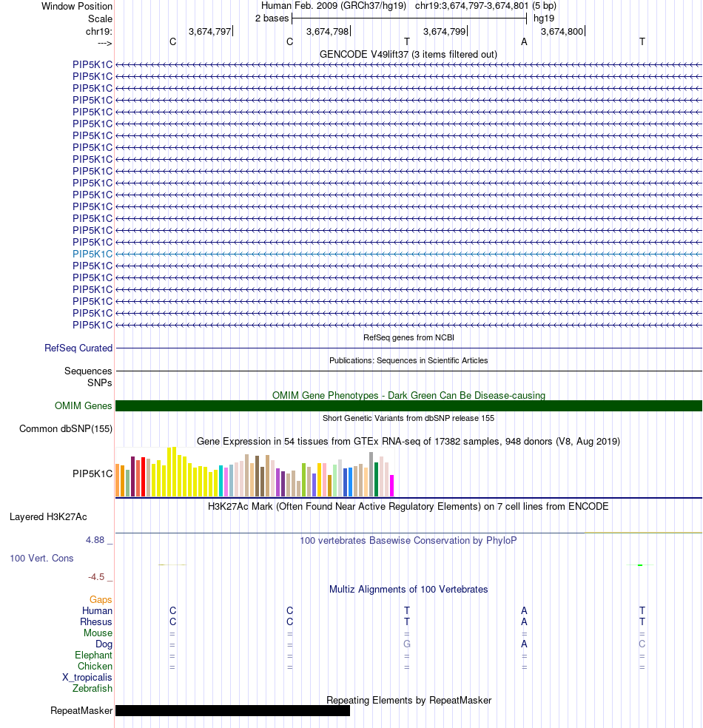Click base A in the Dog alignment row
This screenshot has width=703, height=728.
click(524, 644)
